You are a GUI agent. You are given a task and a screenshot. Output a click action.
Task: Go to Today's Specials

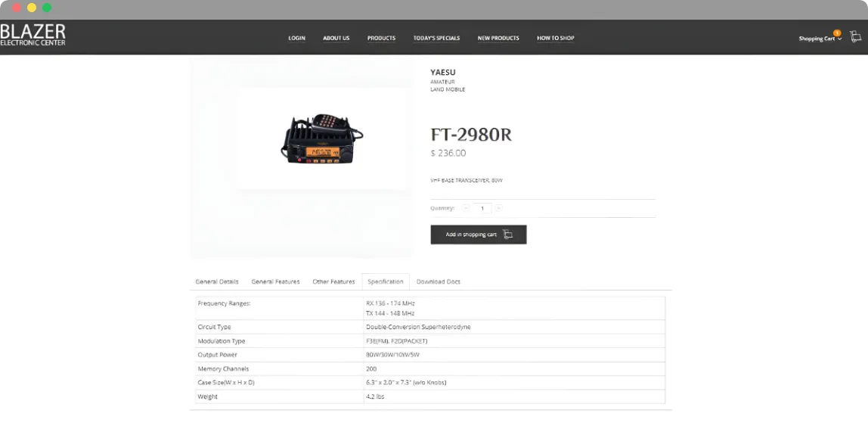[436, 39]
